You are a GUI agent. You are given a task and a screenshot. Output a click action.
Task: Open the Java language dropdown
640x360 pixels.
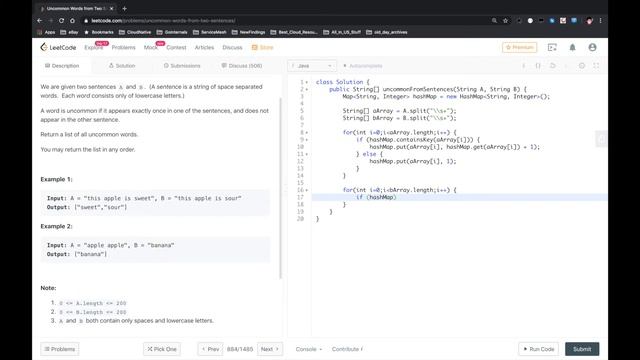point(312,66)
